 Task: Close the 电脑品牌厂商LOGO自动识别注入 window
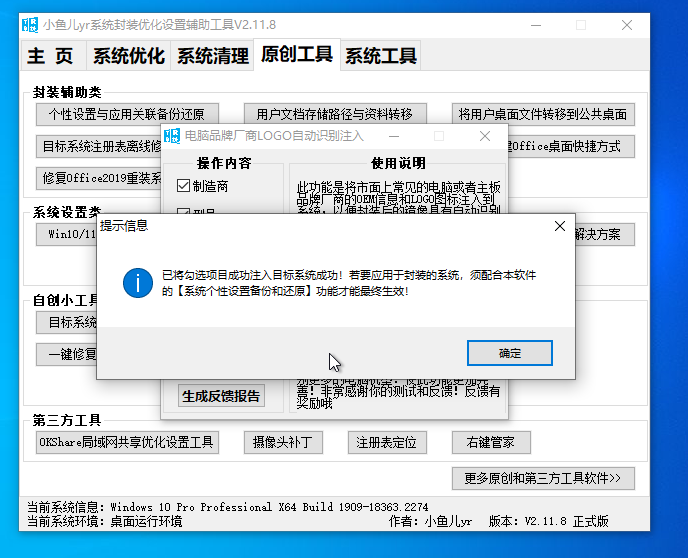(485, 136)
